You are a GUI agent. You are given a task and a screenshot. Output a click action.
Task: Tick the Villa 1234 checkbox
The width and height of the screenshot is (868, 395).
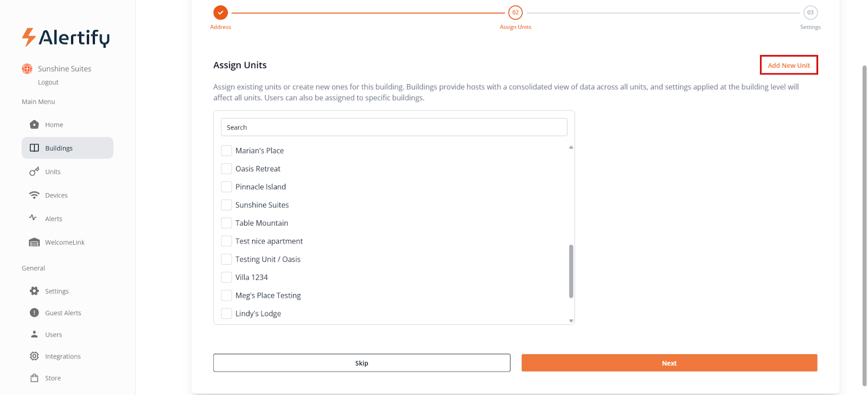click(226, 277)
